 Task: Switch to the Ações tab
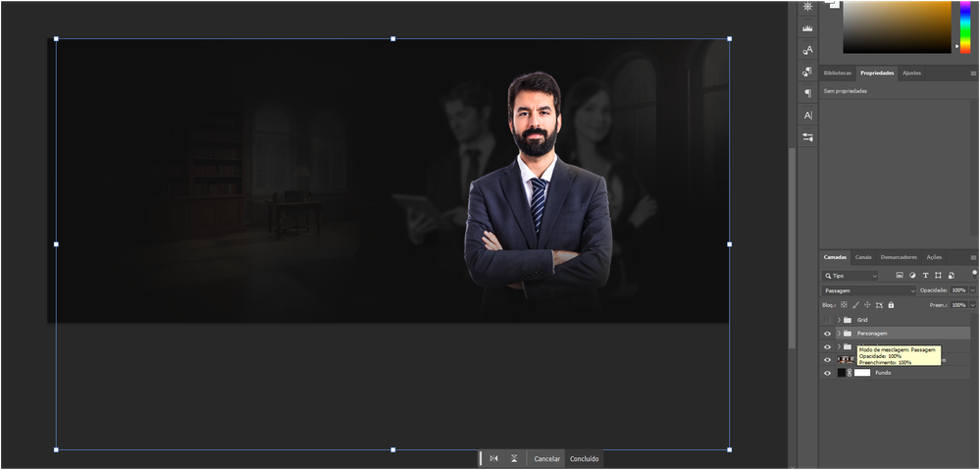pos(934,257)
